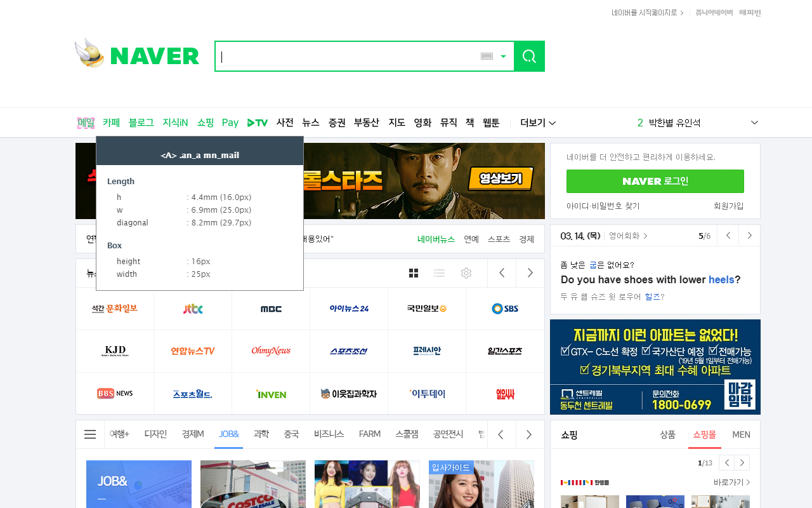Open the apartment advertisement banner
Image resolution: width=812 pixels, height=508 pixels.
655,367
